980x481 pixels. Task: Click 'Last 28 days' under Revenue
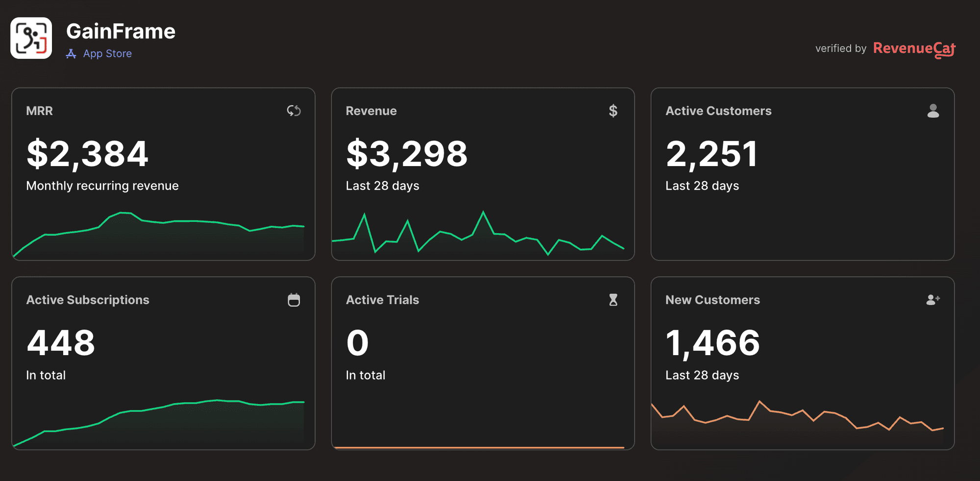382,186
